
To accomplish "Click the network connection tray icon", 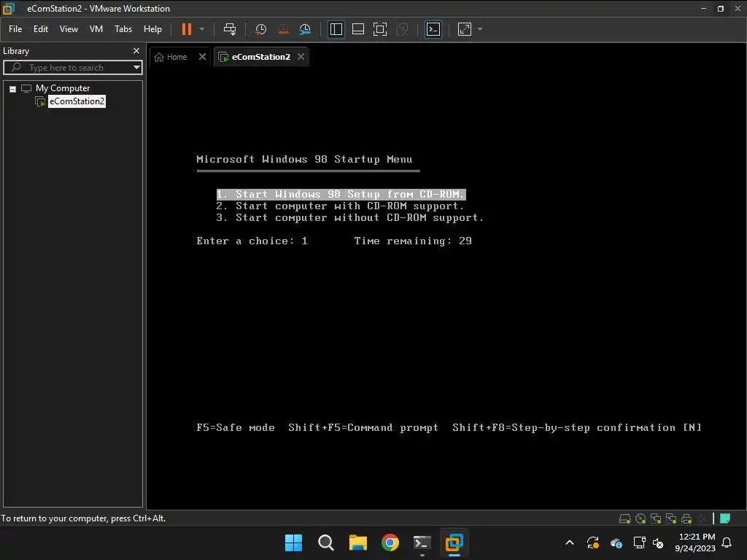I will pyautogui.click(x=639, y=542).
